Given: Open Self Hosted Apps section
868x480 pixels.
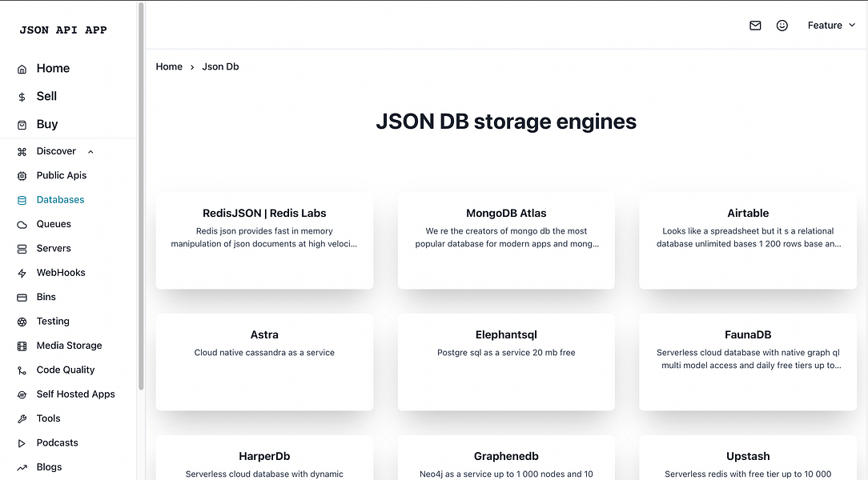Looking at the screenshot, I should (x=76, y=394).
